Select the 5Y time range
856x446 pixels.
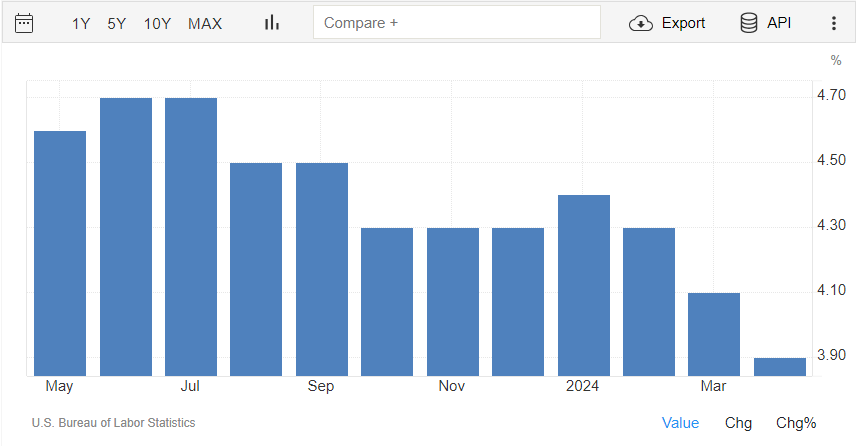(116, 23)
